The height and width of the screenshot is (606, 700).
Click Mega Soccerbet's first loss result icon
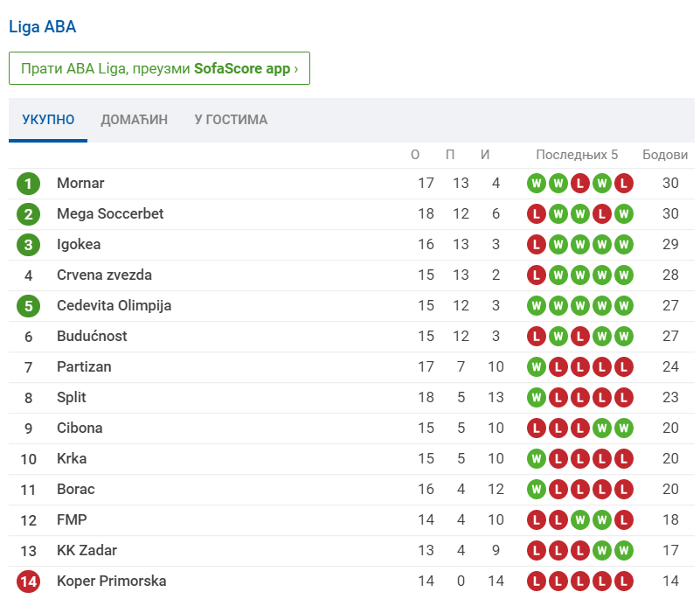tap(536, 214)
